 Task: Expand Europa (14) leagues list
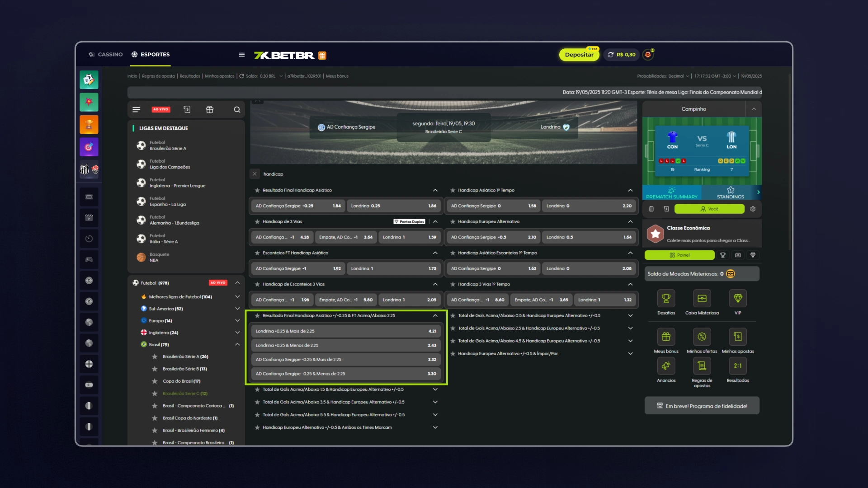point(237,320)
